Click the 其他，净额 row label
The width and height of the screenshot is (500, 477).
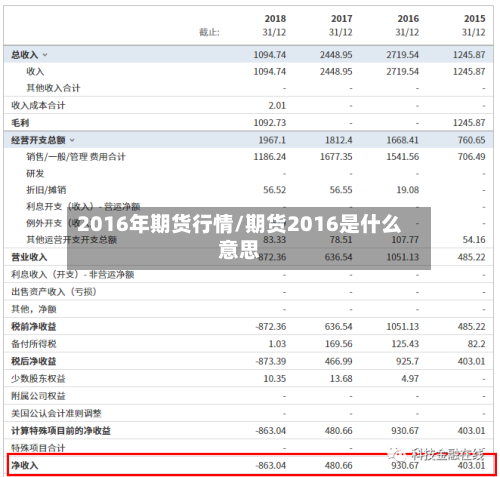click(x=34, y=309)
